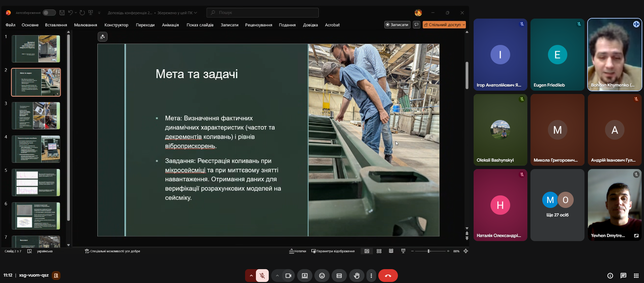The width and height of the screenshot is (644, 283).
Task: Open the emoji reactions button
Action: [x=322, y=276]
